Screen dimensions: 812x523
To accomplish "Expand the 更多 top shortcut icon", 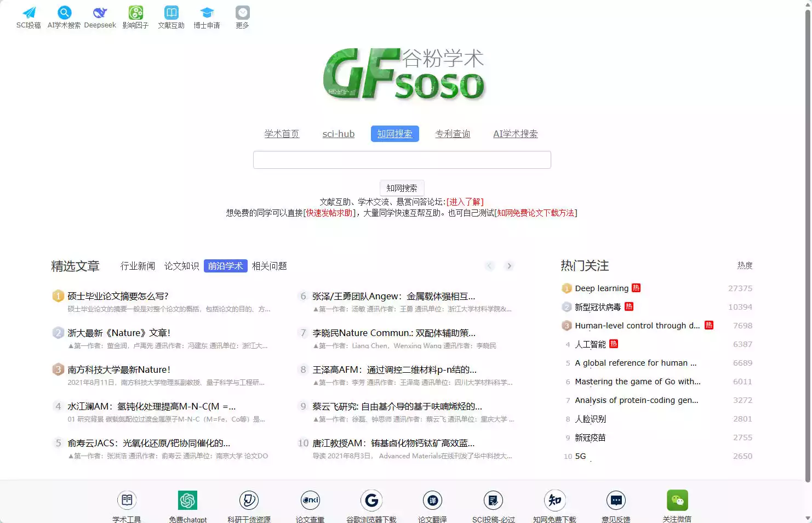I will [242, 12].
